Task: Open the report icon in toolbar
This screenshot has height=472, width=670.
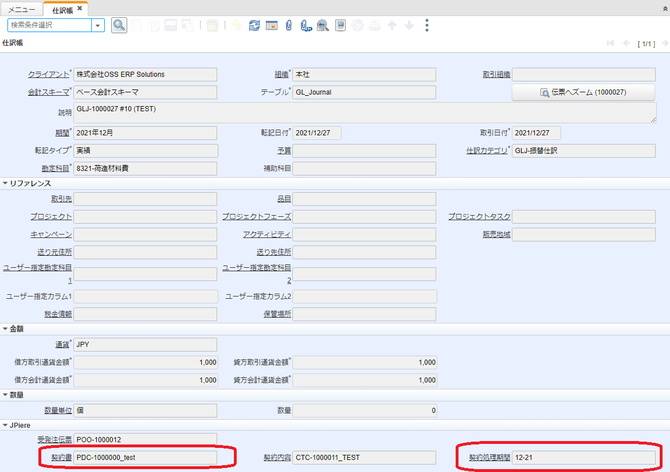Action: coord(340,26)
